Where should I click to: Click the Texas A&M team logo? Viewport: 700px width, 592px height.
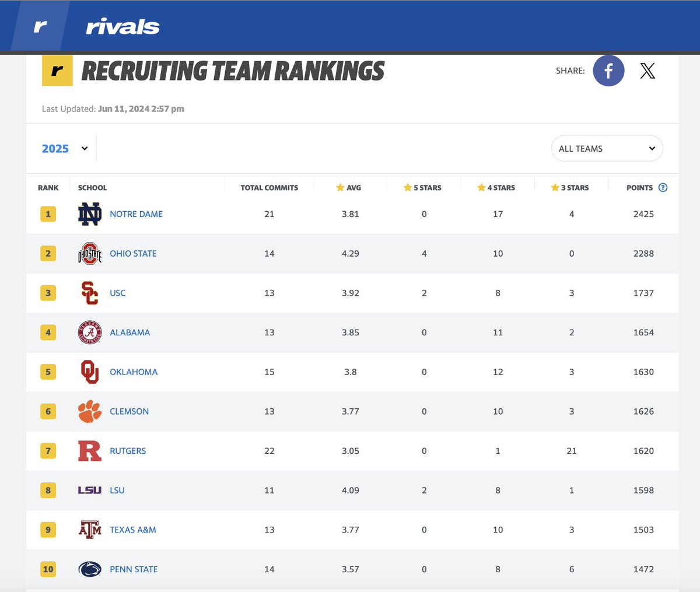point(90,530)
